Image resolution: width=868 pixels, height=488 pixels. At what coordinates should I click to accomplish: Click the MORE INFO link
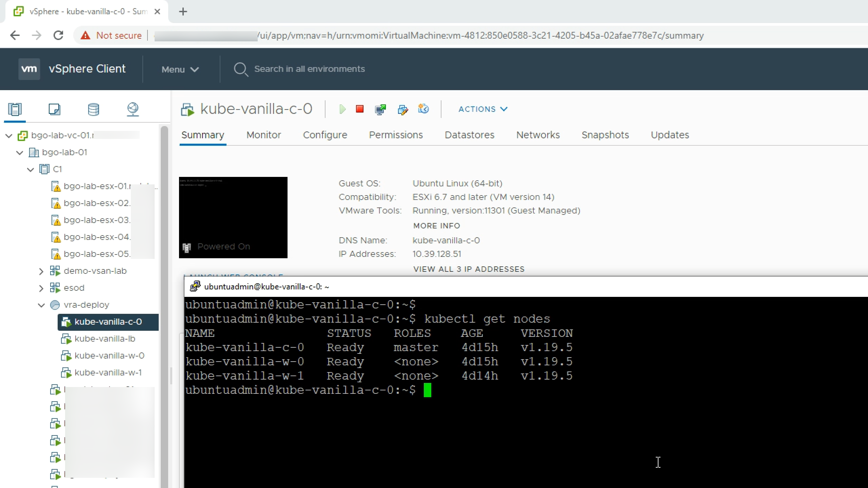[437, 226]
